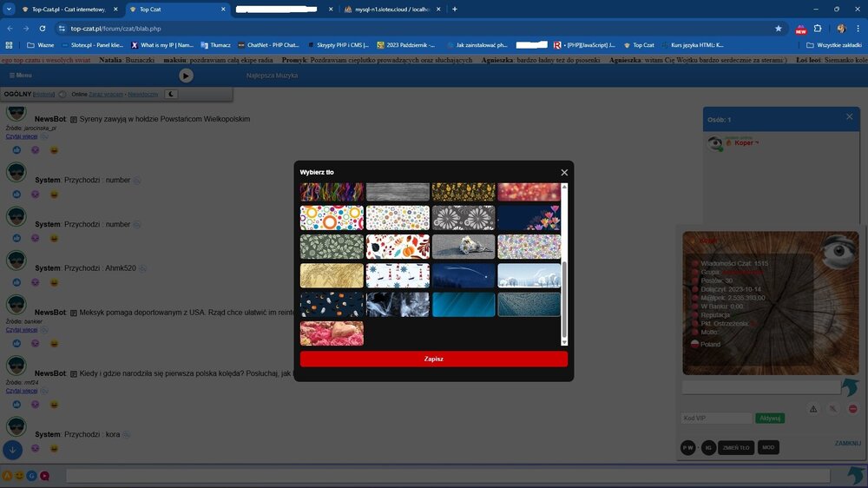Open browser tab search dropdown
The height and width of the screenshot is (488, 868).
(x=9, y=10)
